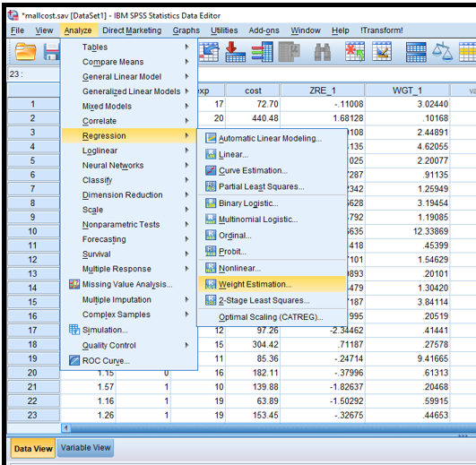Click the Run Descriptive Statistics icon
The width and height of the screenshot is (476, 465).
click(289, 52)
